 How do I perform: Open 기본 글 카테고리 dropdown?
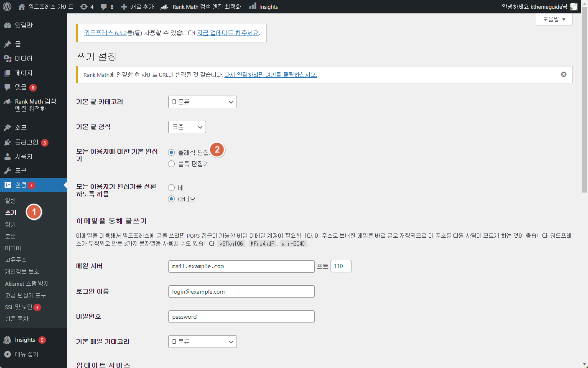(203, 102)
